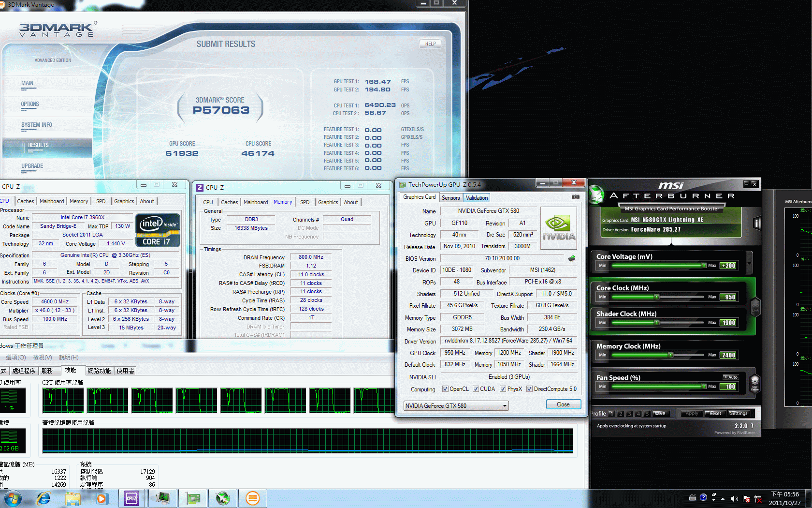Open Windows Explorer folder taskbar icon
812x508 pixels.
click(x=73, y=498)
